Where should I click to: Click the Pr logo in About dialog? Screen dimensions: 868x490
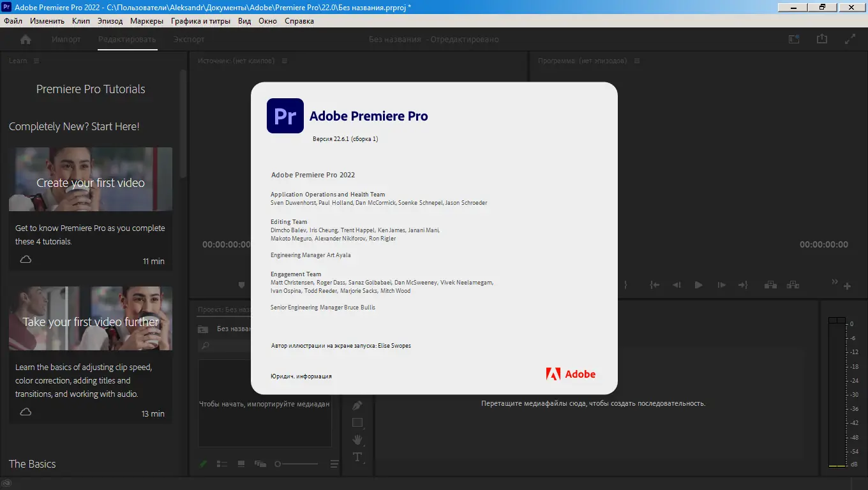[285, 115]
